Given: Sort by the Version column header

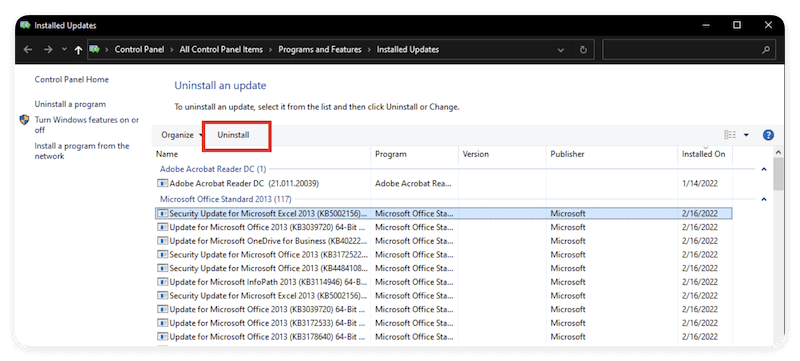Looking at the screenshot, I should (502, 154).
